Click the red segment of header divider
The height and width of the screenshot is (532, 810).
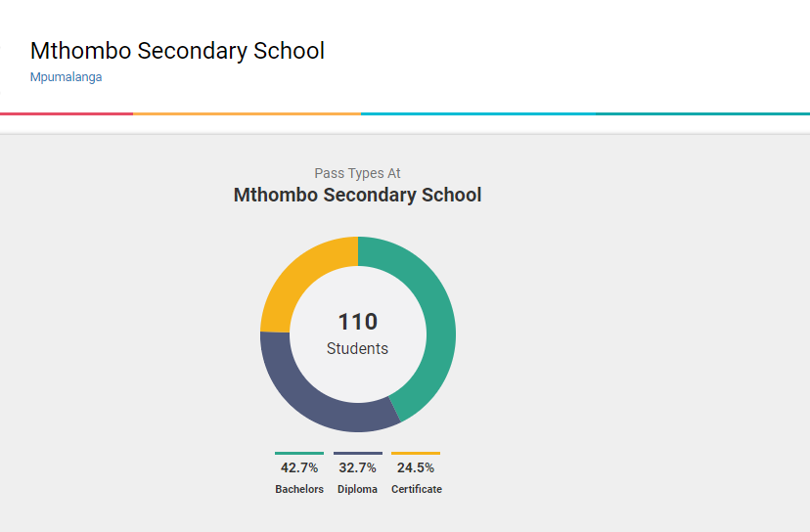pyautogui.click(x=67, y=113)
